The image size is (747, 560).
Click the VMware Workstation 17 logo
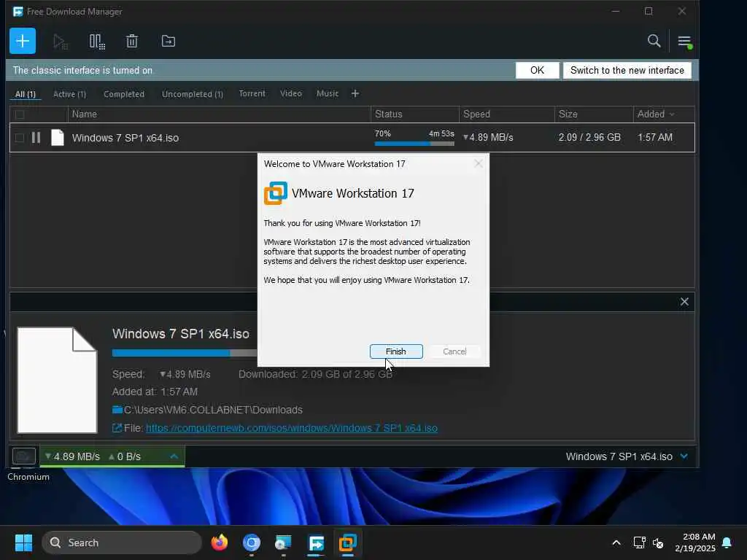click(x=275, y=193)
